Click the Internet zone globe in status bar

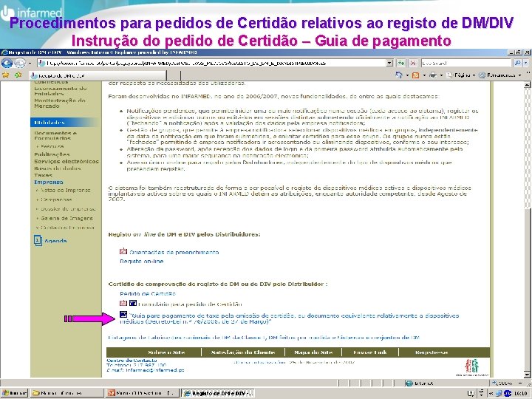(x=409, y=383)
